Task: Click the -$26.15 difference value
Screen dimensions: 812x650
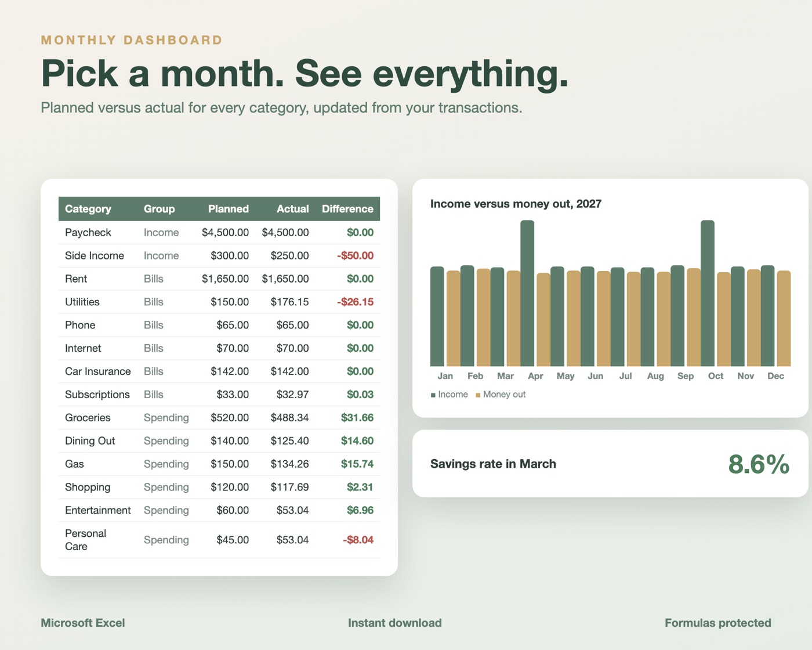Action: pyautogui.click(x=355, y=302)
